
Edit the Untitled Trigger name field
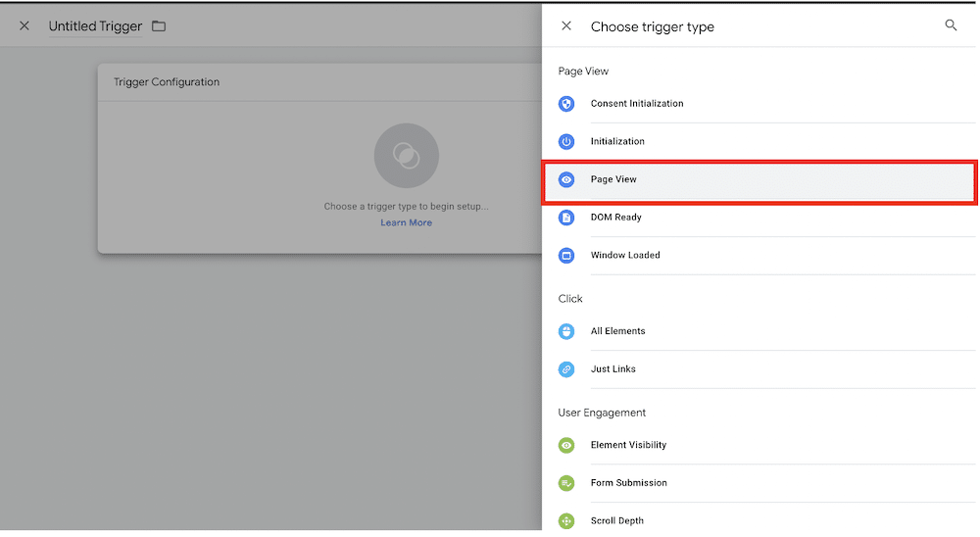click(x=96, y=26)
